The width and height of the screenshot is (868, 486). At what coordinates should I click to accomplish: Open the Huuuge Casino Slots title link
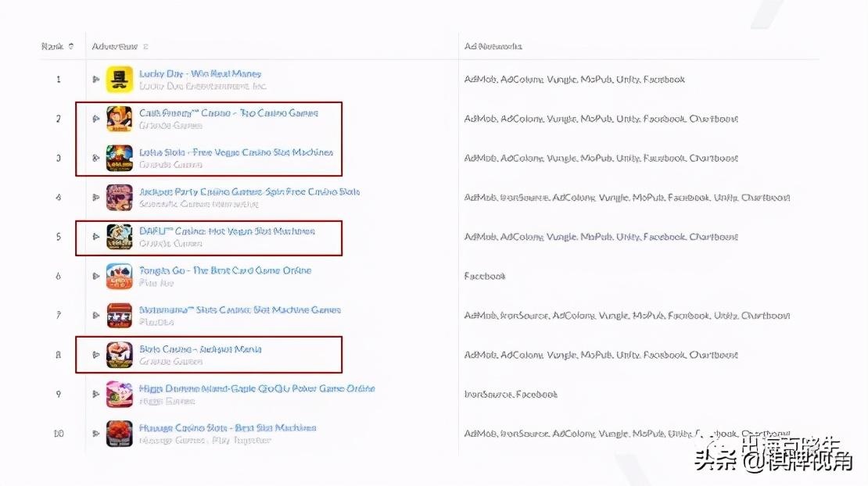click(228, 428)
